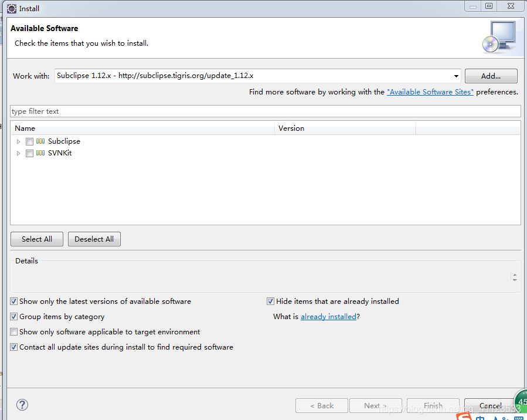This screenshot has height=420, width=527.
Task: Maximize the Install dialog window
Action: (489, 6)
